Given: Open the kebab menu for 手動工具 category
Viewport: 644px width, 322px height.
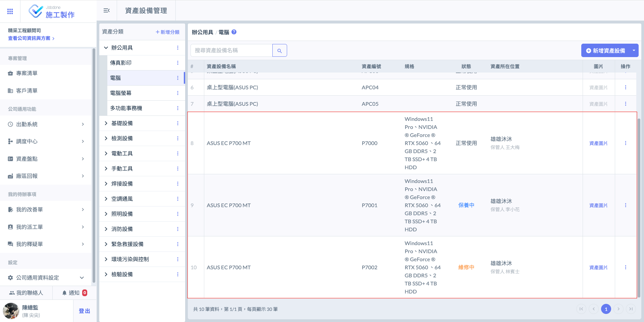Looking at the screenshot, I should click(178, 169).
